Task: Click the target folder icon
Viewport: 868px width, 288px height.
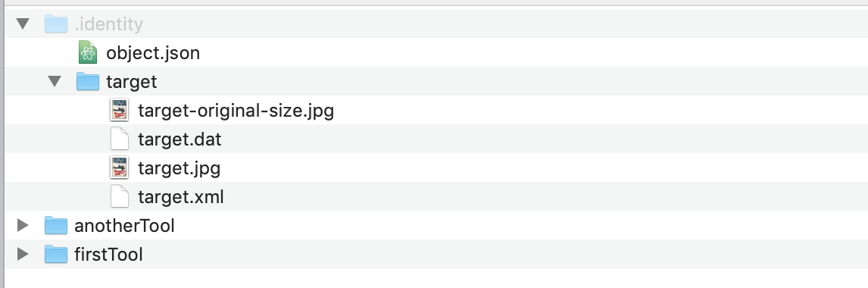Action: tap(87, 81)
